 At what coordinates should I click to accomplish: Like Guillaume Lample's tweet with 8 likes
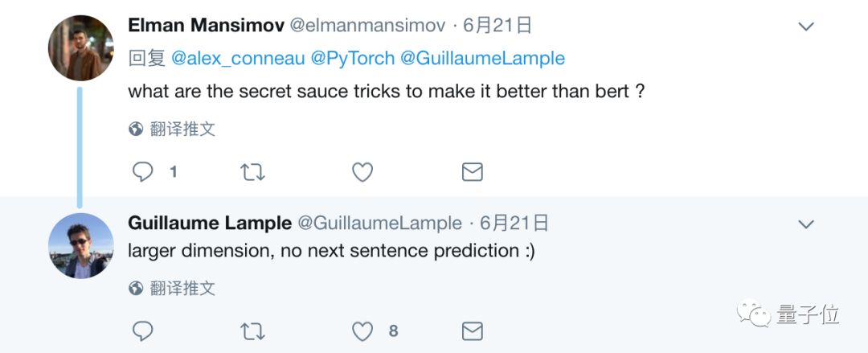pyautogui.click(x=363, y=330)
